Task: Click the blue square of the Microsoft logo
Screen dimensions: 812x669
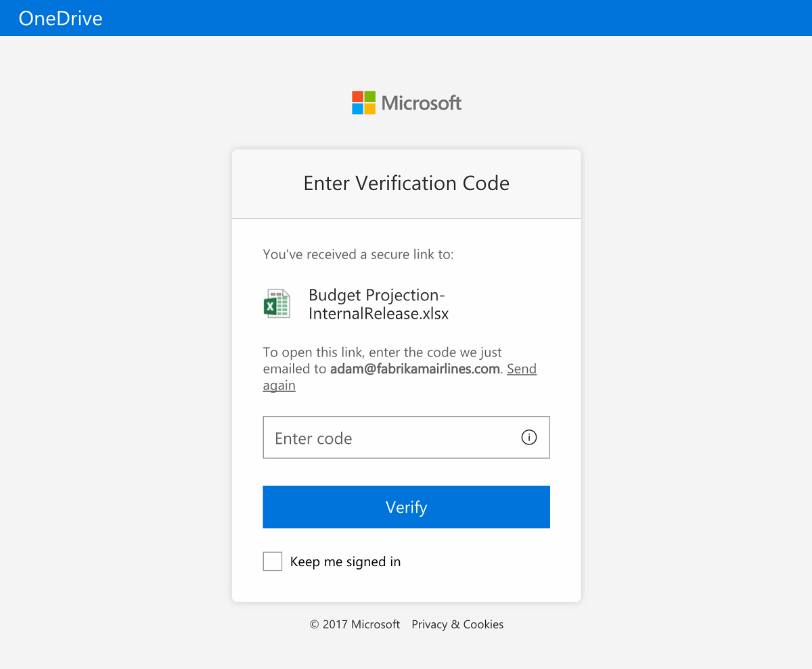Action: pos(357,108)
